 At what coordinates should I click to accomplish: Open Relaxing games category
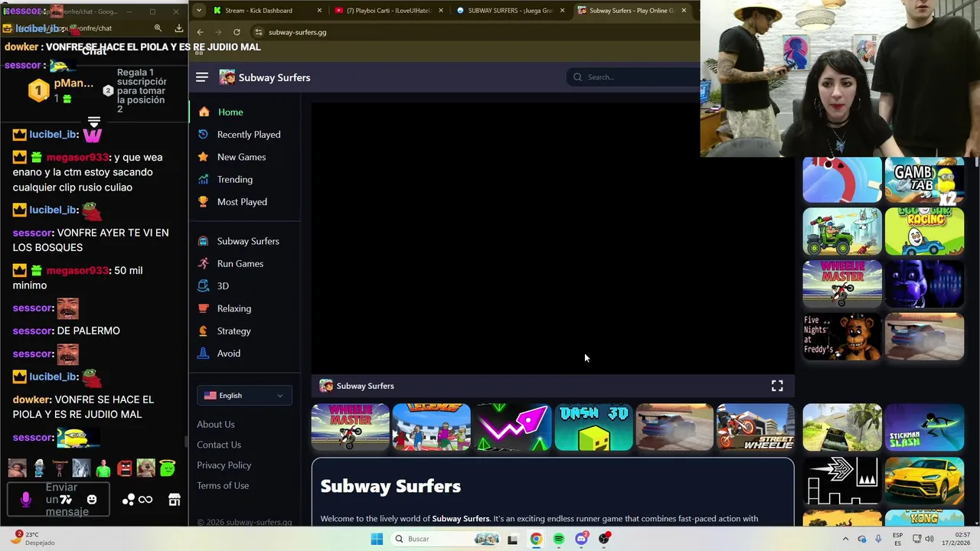(x=224, y=308)
